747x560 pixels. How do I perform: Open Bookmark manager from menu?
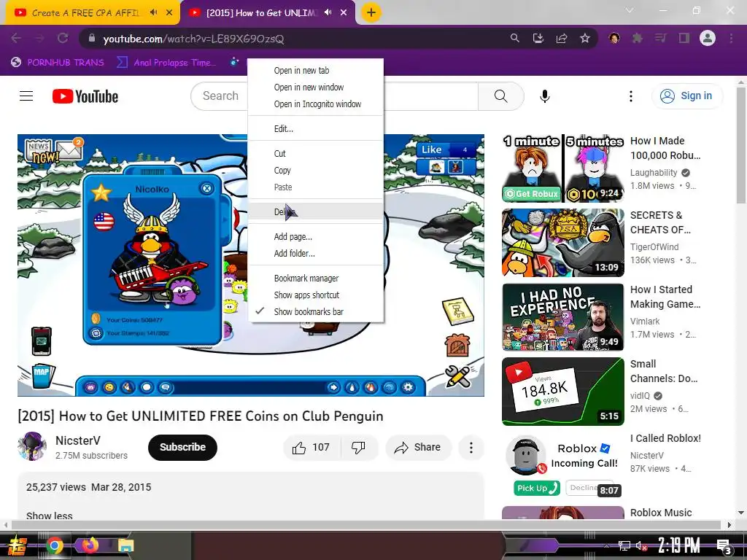tap(316, 278)
